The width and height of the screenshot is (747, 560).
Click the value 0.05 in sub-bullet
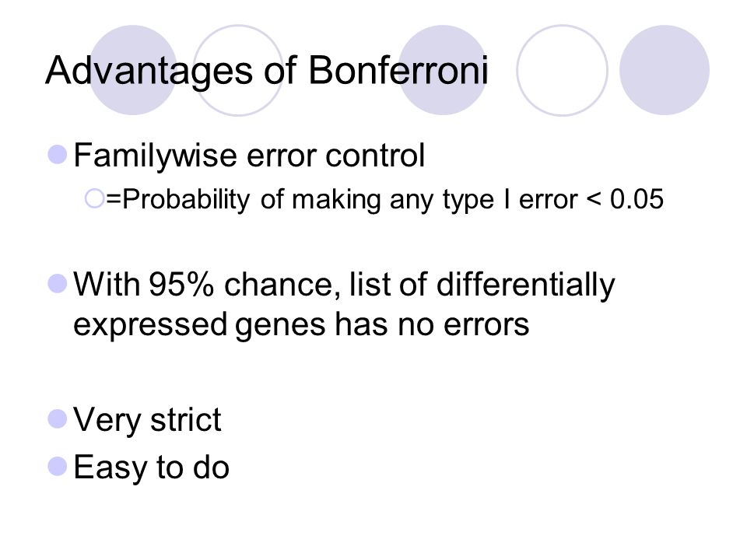637,199
